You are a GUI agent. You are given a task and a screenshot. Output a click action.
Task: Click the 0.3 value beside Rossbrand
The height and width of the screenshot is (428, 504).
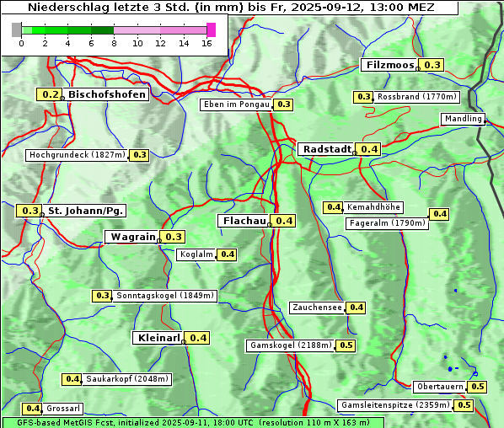[363, 97]
